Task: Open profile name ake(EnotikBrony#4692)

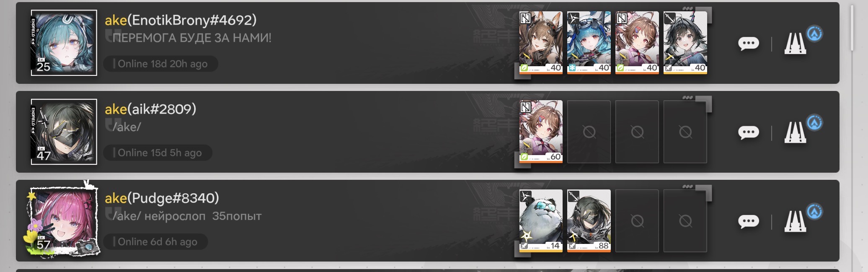Action: coord(181,20)
